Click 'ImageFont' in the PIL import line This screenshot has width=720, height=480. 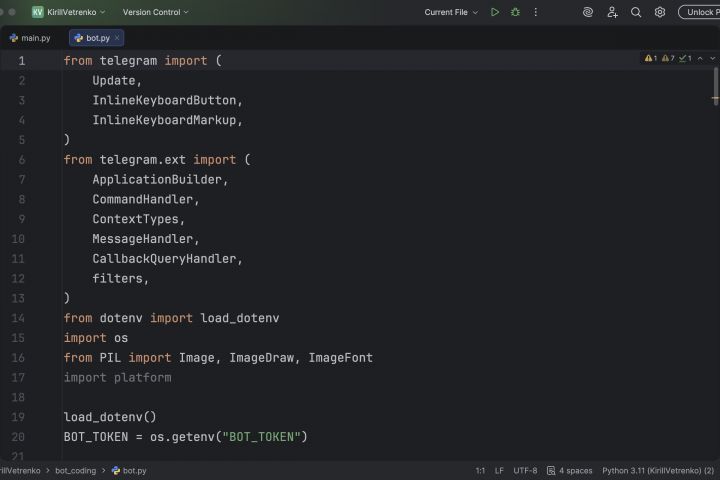[341, 358]
